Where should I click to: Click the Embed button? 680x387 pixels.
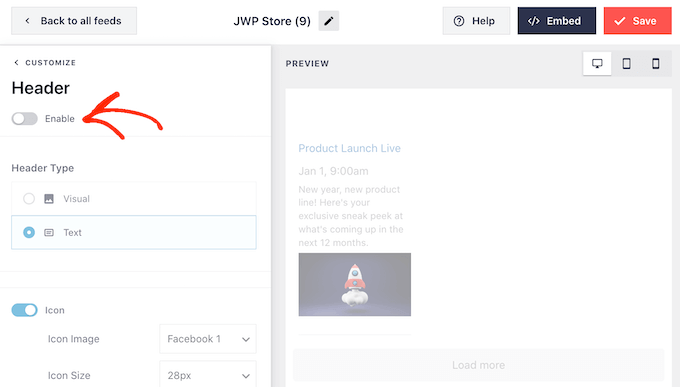(x=557, y=21)
